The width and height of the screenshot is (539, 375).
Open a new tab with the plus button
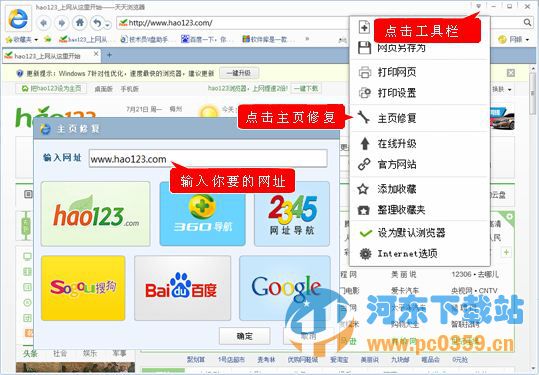tap(109, 55)
